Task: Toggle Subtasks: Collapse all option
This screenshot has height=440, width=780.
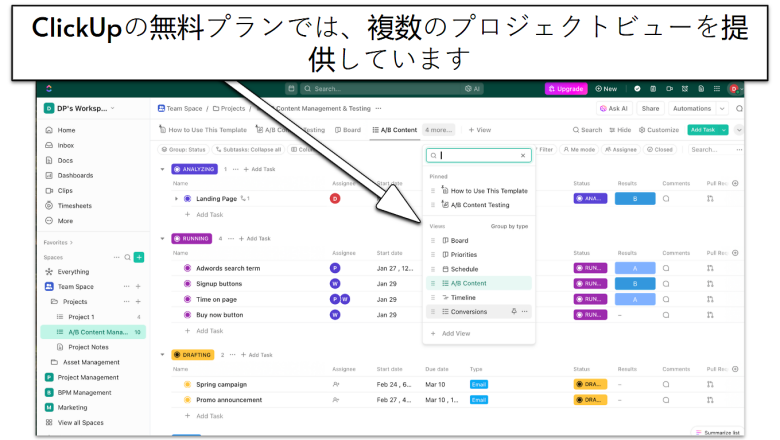Action: (x=248, y=149)
